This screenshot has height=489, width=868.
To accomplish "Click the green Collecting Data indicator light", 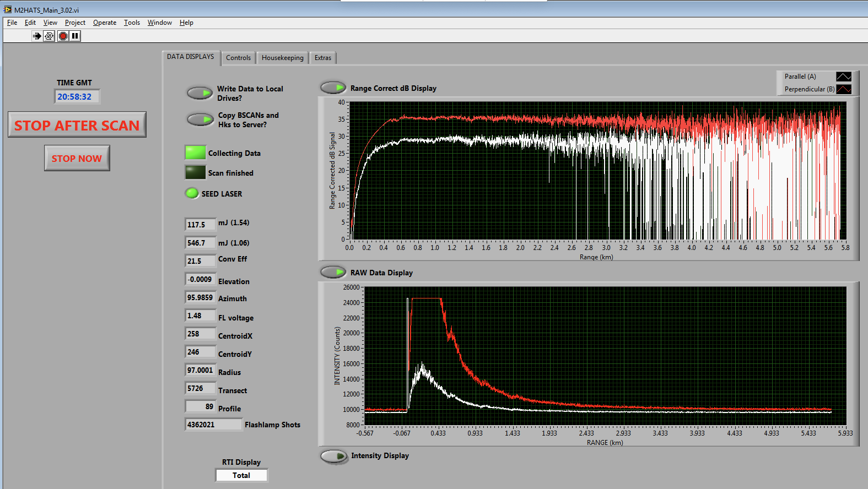I will coord(195,153).
